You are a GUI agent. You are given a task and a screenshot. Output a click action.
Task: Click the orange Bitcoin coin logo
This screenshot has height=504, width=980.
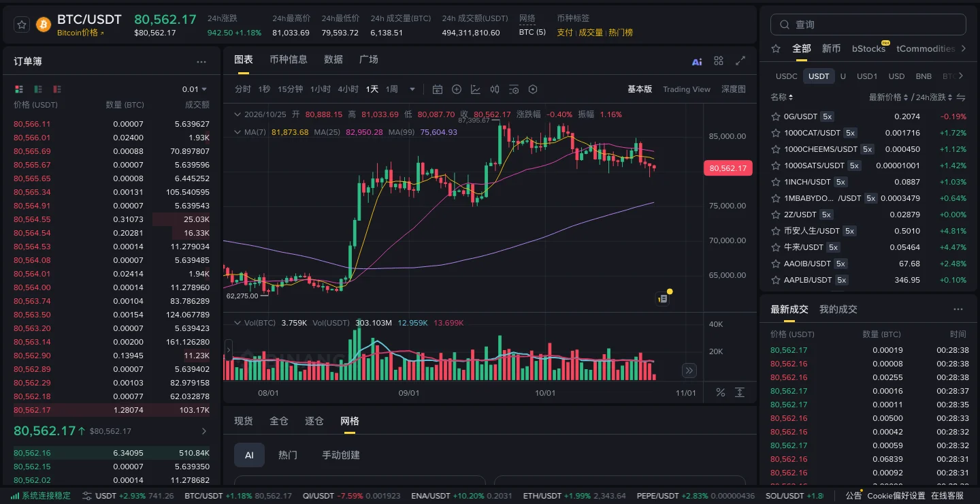pyautogui.click(x=44, y=25)
